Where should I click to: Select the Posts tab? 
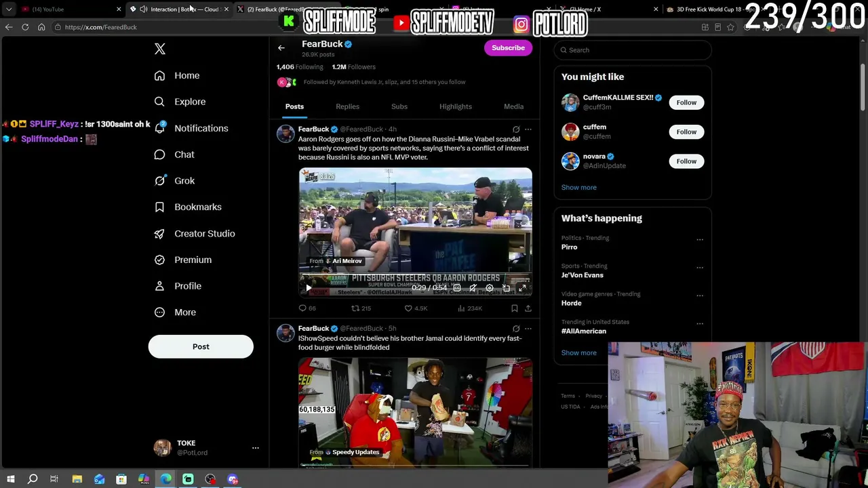tap(294, 106)
